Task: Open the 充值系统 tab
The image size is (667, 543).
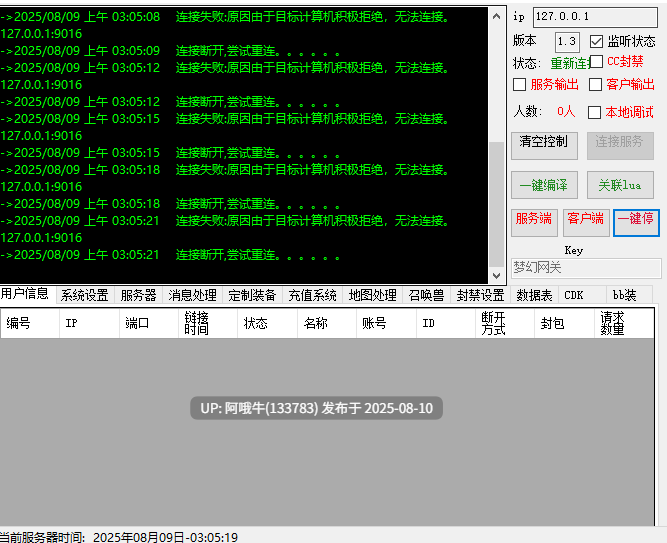Action: coord(313,295)
